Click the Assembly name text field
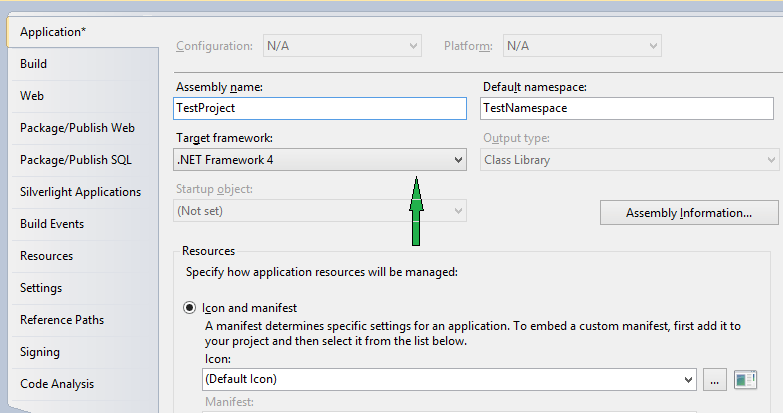Screen dimensions: 784x414 pyautogui.click(x=320, y=108)
